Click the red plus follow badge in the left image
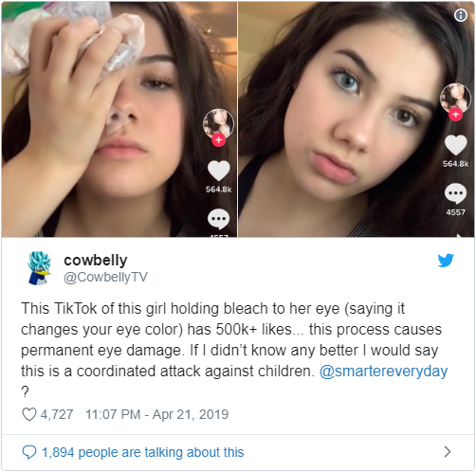This screenshot has width=476, height=472. point(218,139)
